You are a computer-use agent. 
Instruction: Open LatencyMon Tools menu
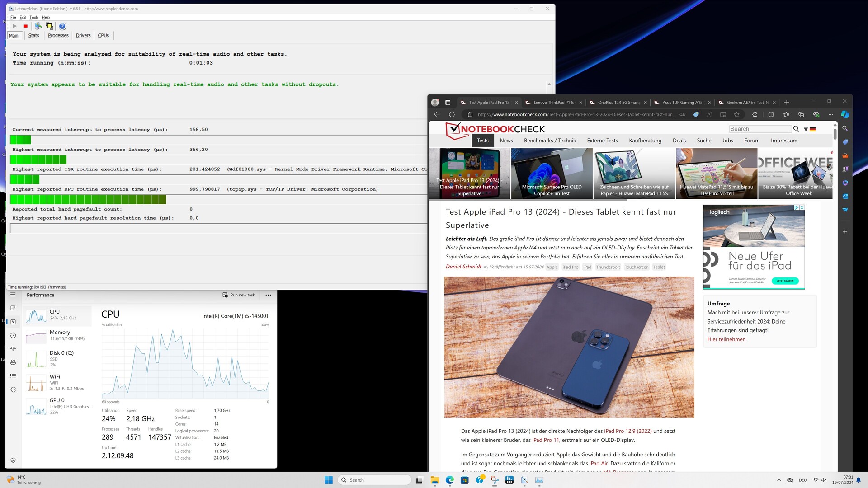tap(34, 18)
